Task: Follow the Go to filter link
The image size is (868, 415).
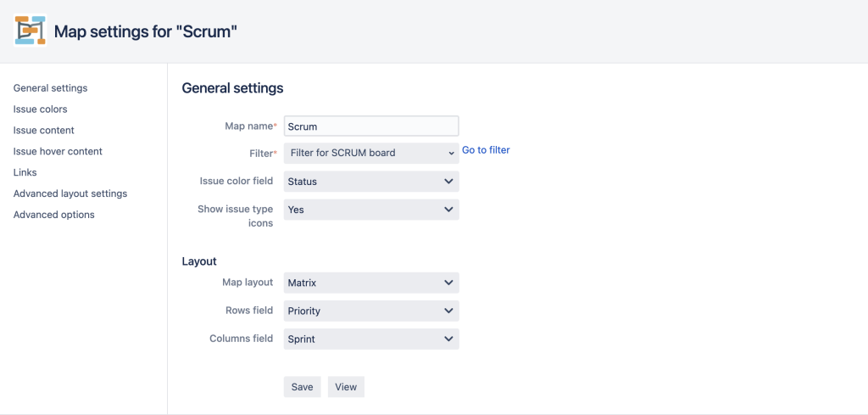Action: pos(486,150)
